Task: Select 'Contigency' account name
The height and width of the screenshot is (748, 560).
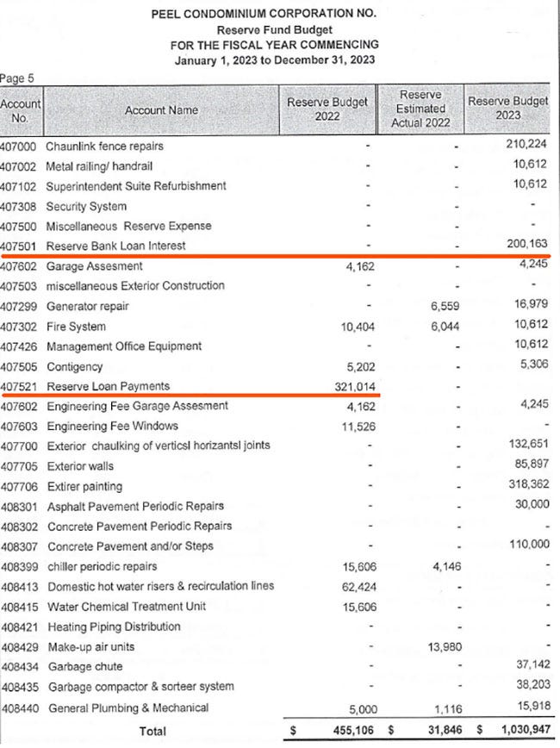Action: tap(75, 367)
